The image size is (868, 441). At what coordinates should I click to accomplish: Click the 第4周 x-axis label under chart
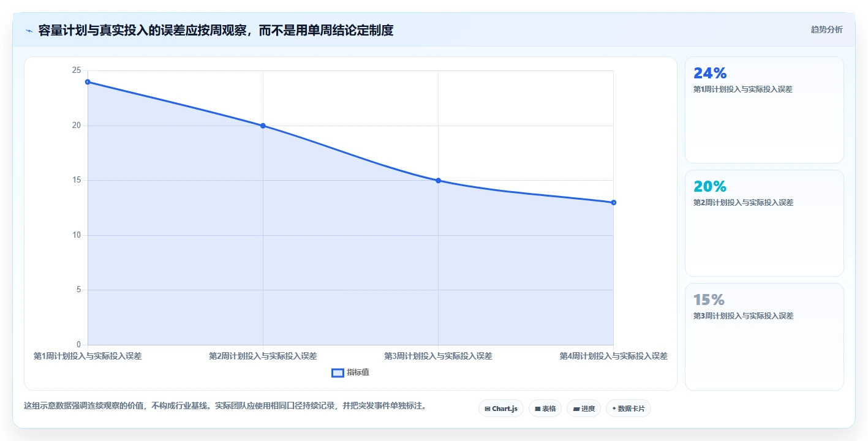(x=613, y=356)
